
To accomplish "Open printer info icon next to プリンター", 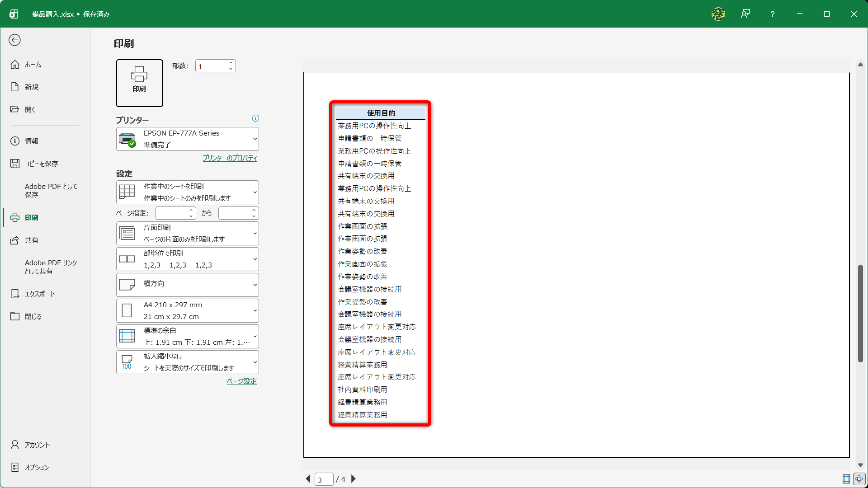I will pyautogui.click(x=255, y=118).
